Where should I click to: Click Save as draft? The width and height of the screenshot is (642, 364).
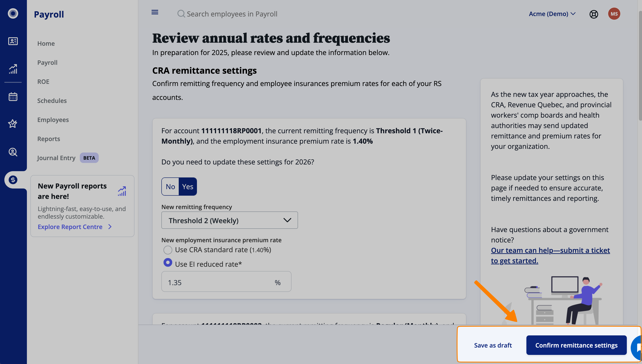(x=493, y=345)
